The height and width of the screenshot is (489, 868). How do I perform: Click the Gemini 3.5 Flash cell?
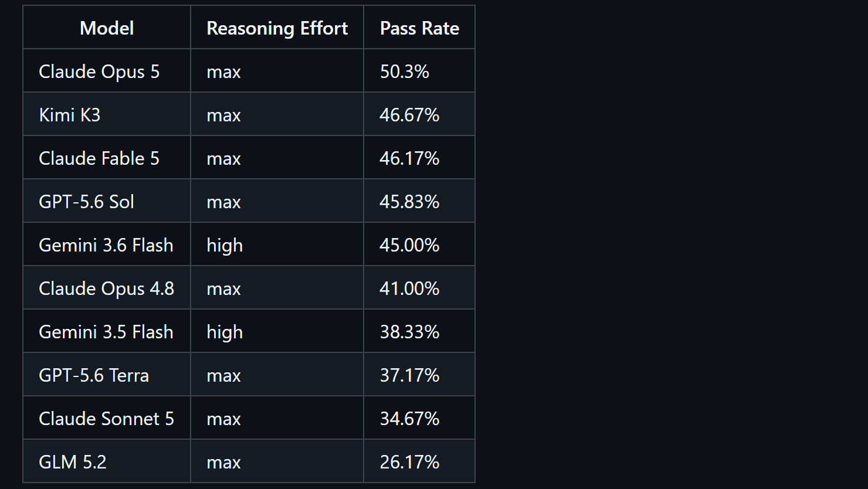107,331
